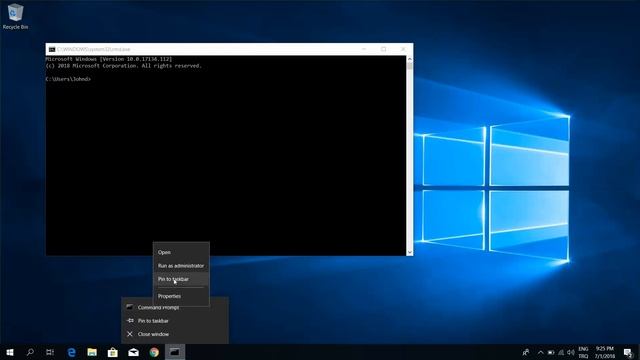The width and height of the screenshot is (640, 360).
Task: Click the scroll-up arrow of the console scrollbar
Action: 409,59
